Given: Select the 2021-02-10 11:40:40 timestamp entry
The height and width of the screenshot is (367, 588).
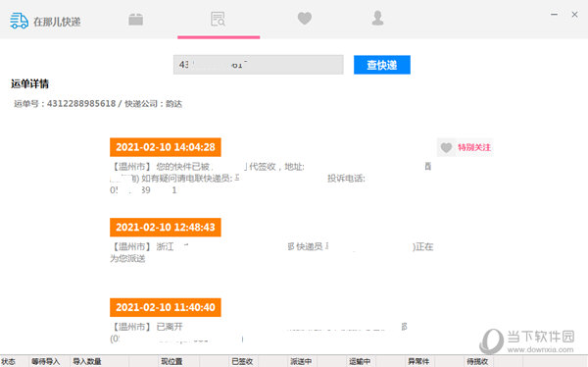Looking at the screenshot, I should point(166,307).
